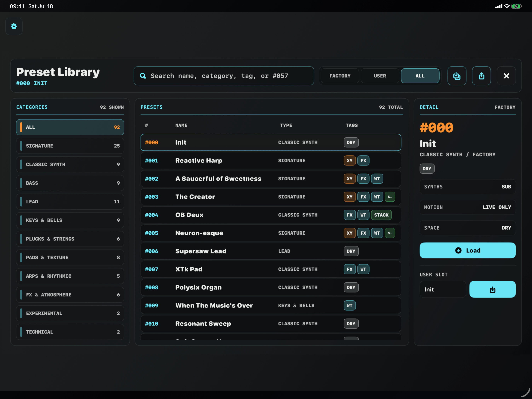Click the NAME column header
The width and height of the screenshot is (532, 399).
(181, 125)
